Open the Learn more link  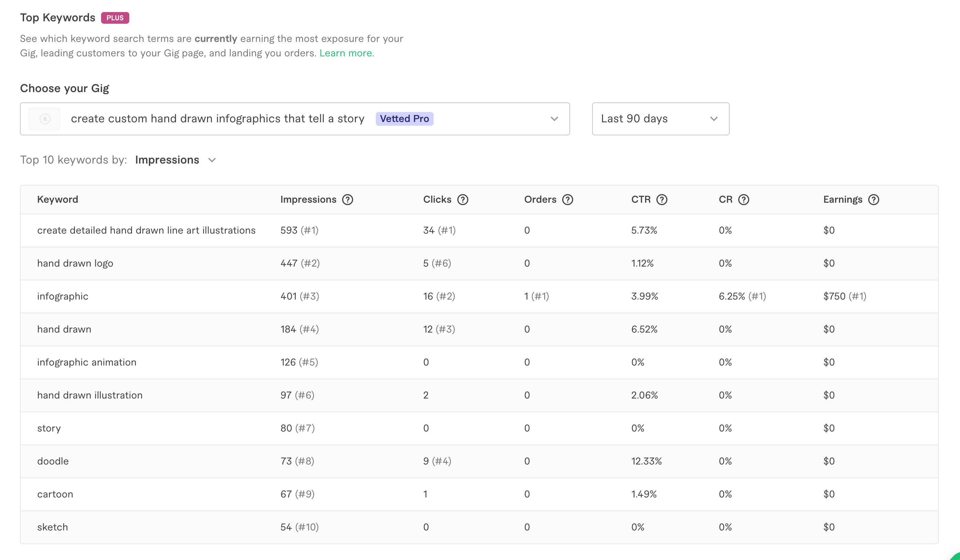[346, 53]
